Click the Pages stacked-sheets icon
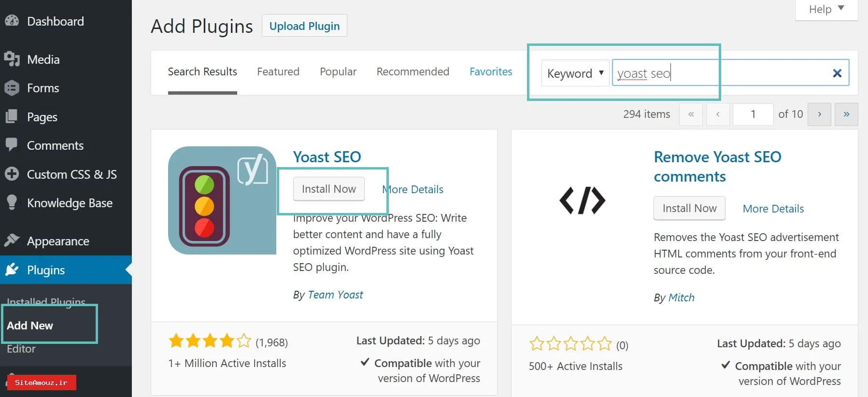 12,116
